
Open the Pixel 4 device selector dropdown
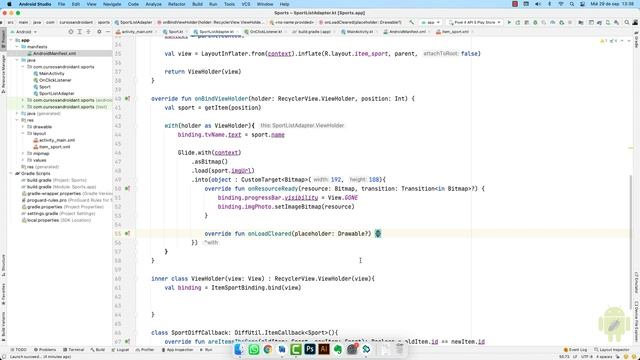click(475, 22)
